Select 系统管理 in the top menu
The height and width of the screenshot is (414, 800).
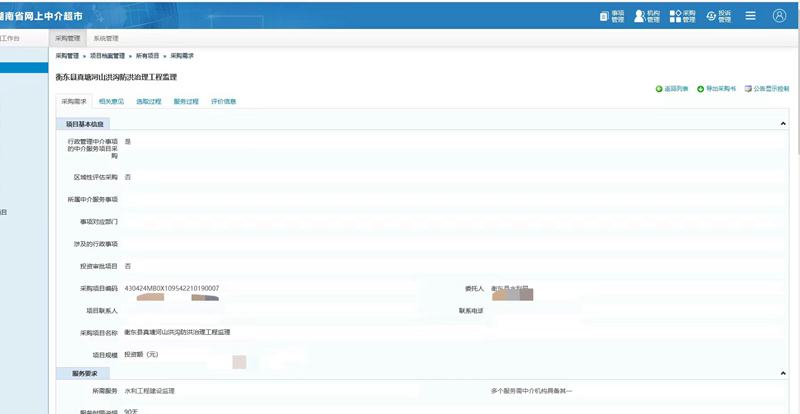click(105, 38)
